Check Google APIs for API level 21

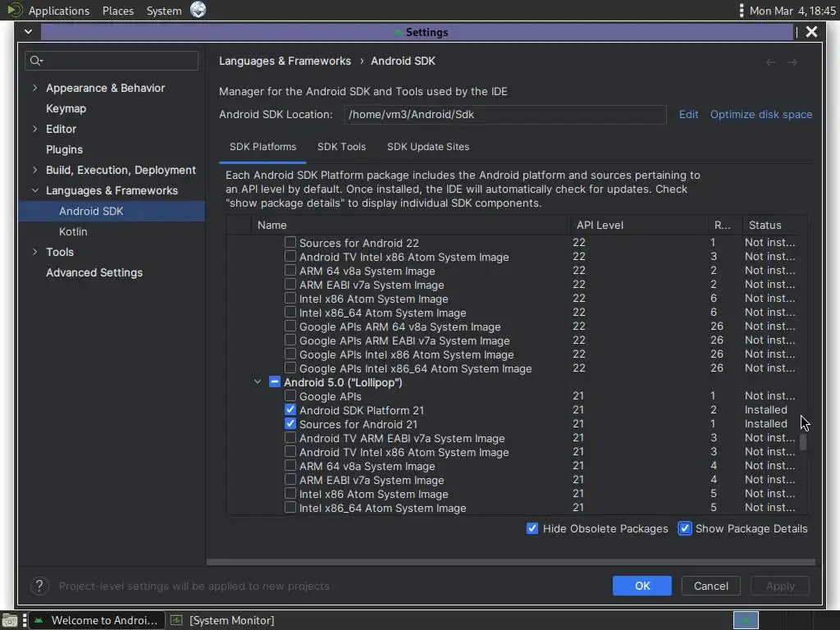coord(290,395)
